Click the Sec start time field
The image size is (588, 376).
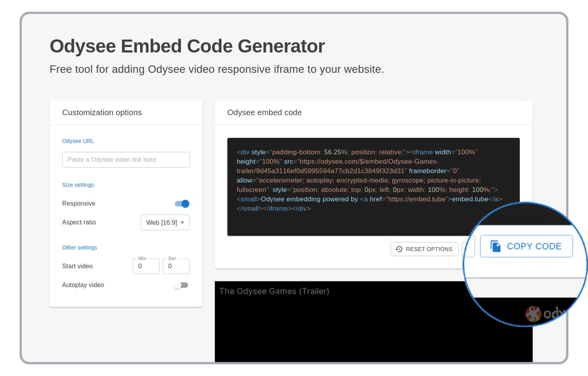pos(176,266)
